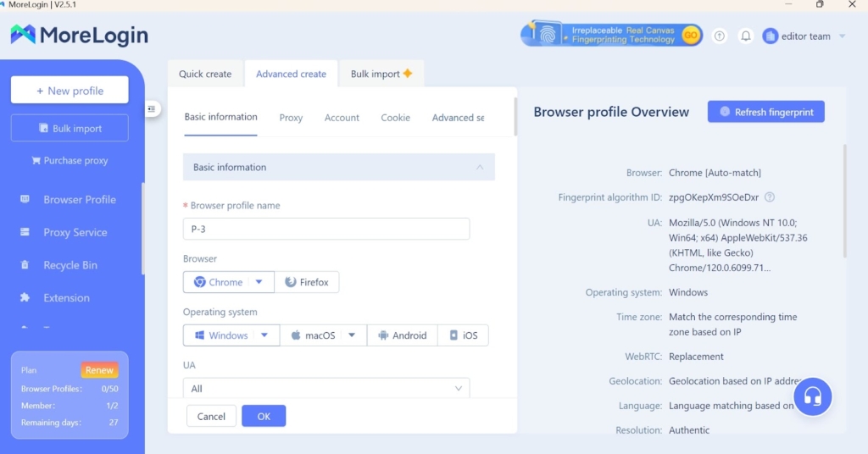
Task: Click the sidebar collapse toggle icon
Action: [152, 108]
